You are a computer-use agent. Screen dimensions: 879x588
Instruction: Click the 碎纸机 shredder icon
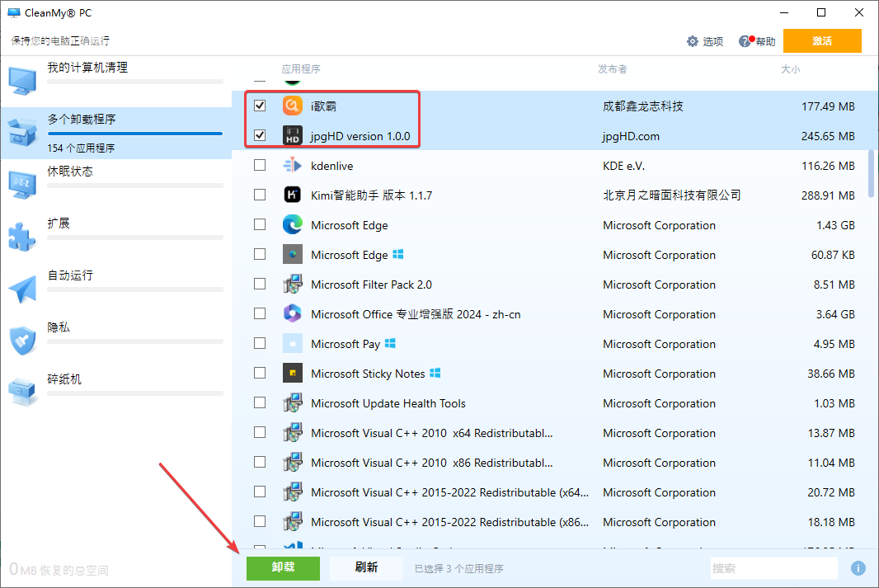click(x=22, y=392)
